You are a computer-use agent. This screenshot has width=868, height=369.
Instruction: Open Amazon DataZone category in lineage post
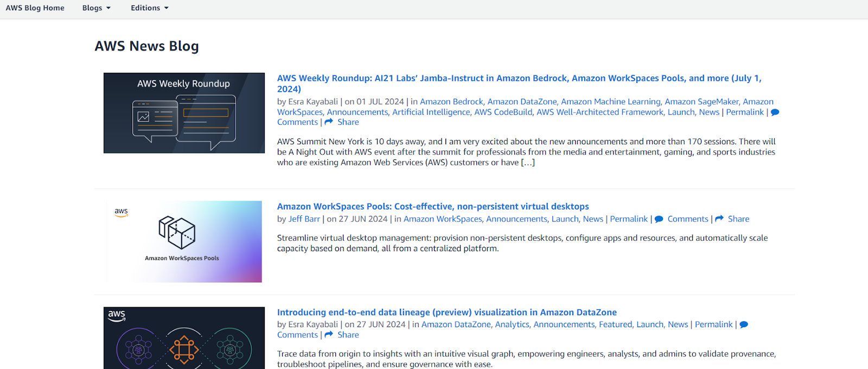(456, 324)
